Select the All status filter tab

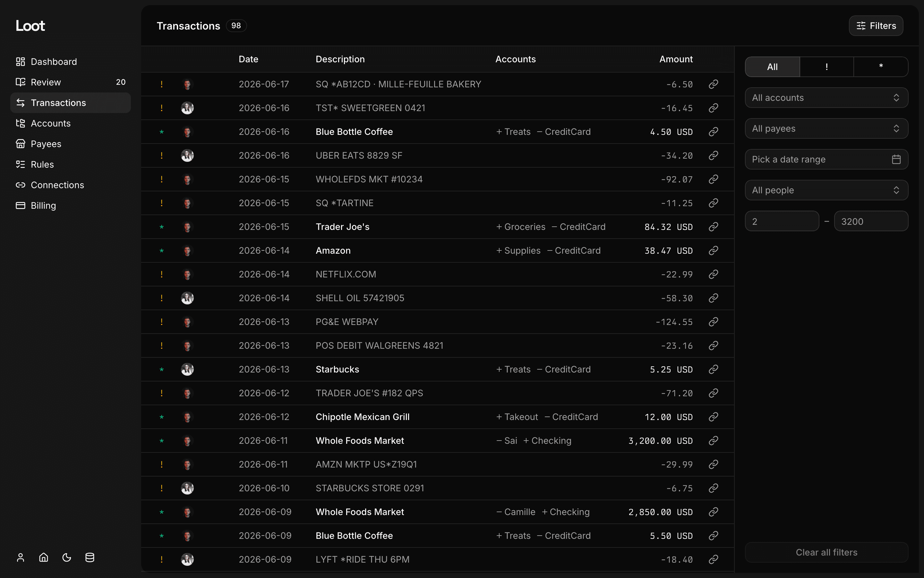pyautogui.click(x=773, y=67)
